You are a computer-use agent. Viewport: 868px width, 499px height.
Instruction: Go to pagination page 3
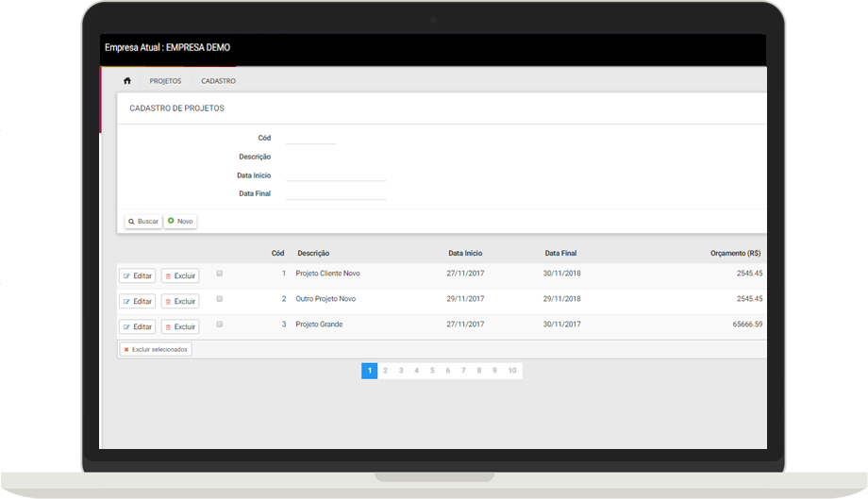401,371
